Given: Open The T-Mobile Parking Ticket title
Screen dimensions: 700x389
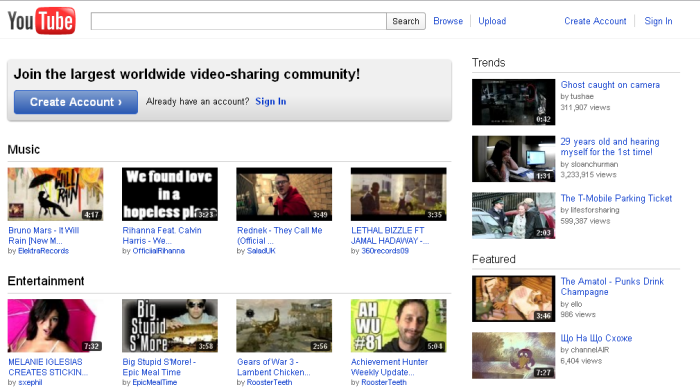Looking at the screenshot, I should click(616, 198).
